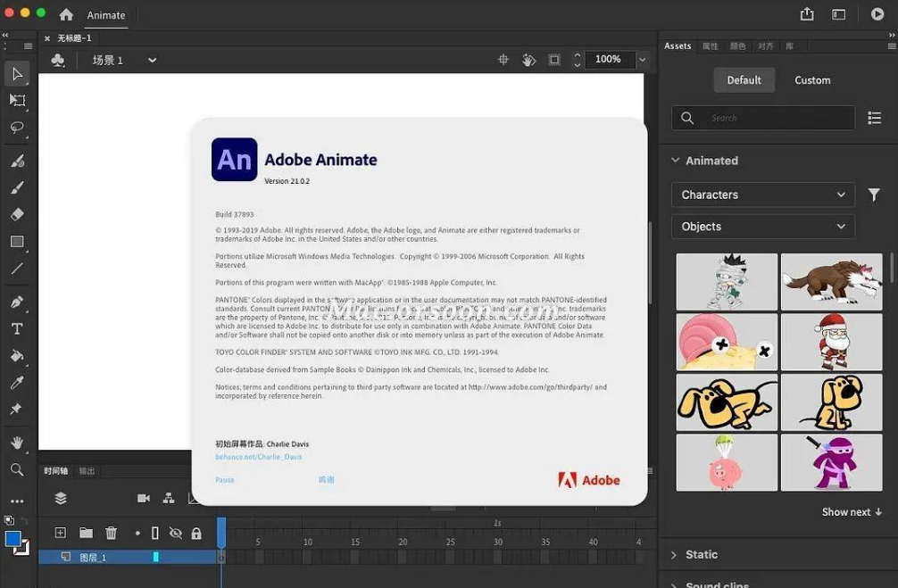Select the Free Transform tool

[x=17, y=101]
